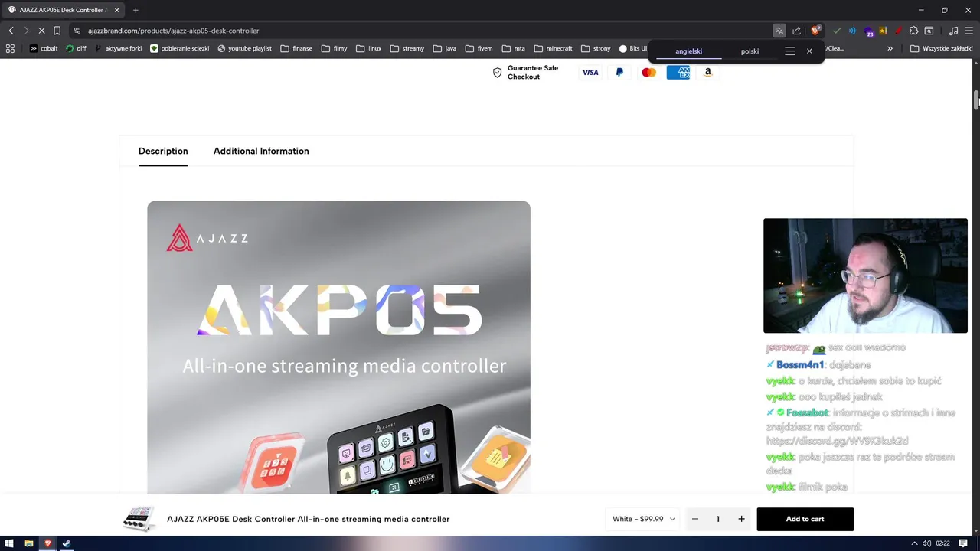This screenshot has width=980, height=551.
Task: Open the purple extension with badge 23
Action: (x=868, y=31)
